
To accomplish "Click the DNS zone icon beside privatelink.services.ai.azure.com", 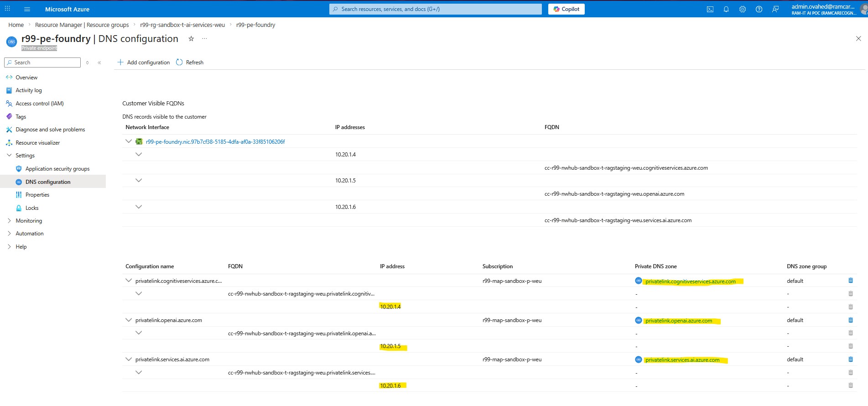I will pos(639,359).
